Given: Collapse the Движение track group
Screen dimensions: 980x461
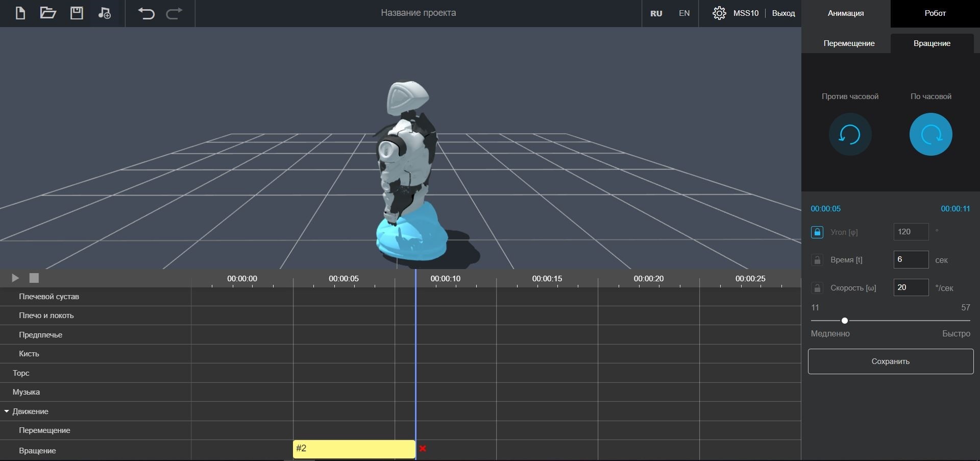Looking at the screenshot, I should 7,411.
